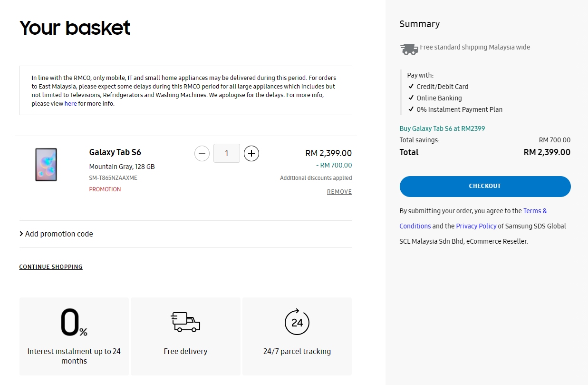Click the Online Banking checkmark
The image size is (588, 385).
pyautogui.click(x=411, y=98)
